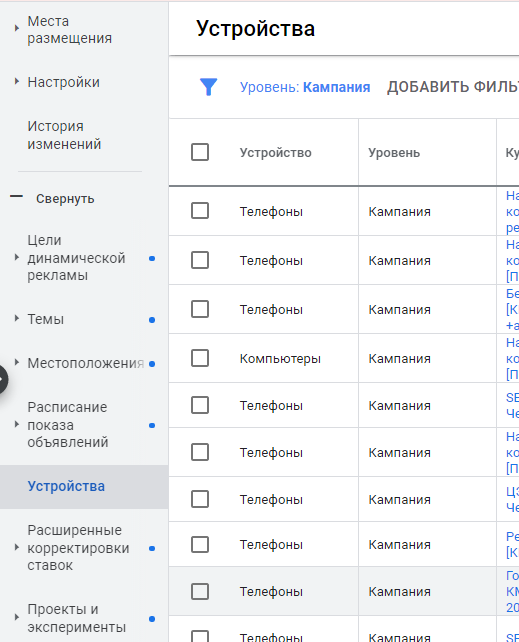519x642 pixels.
Task: Sort by the Устройство column header
Action: 275,153
